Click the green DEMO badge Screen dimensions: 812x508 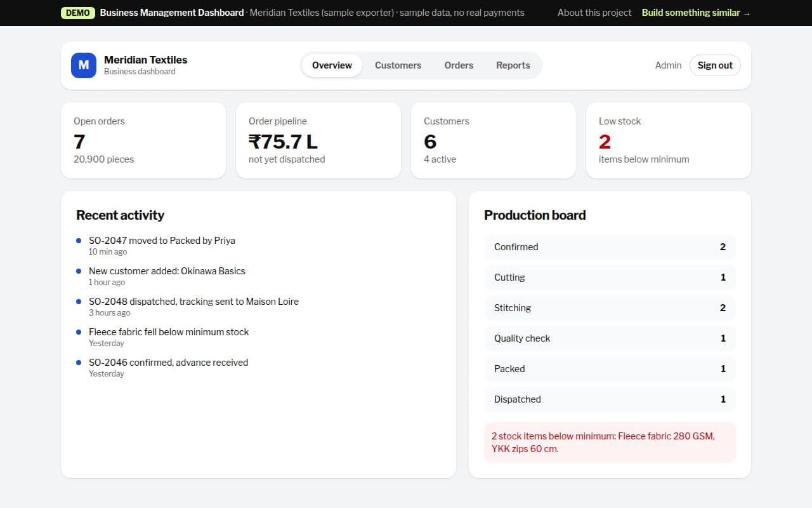pos(78,13)
